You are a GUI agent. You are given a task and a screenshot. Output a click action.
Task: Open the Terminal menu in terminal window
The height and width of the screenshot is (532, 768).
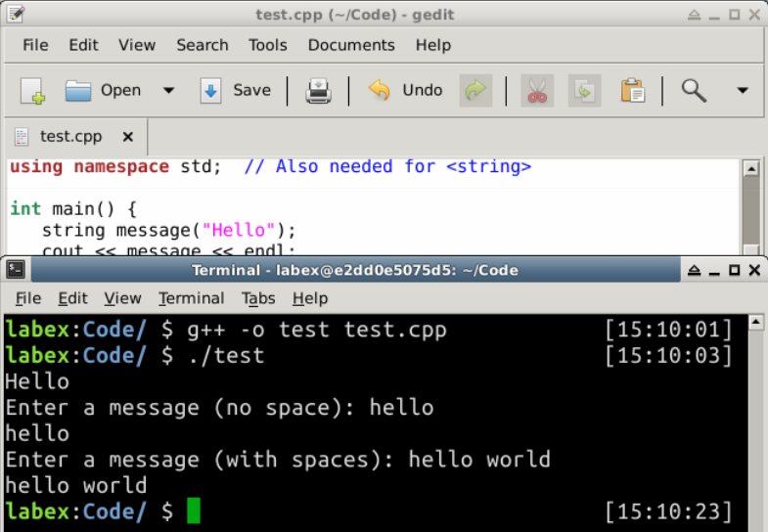pyautogui.click(x=191, y=298)
